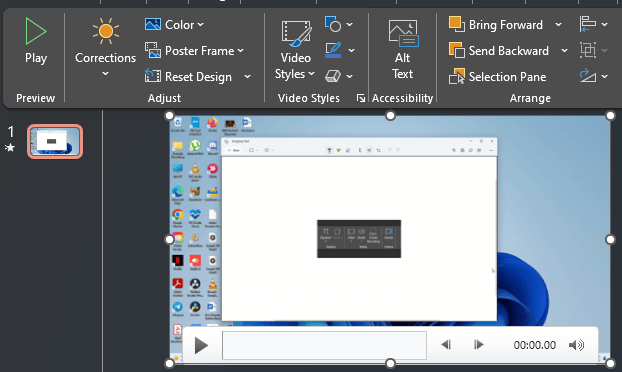Viewport: 622px width, 372px height.
Task: Open the Selection Pane
Action: tap(497, 77)
